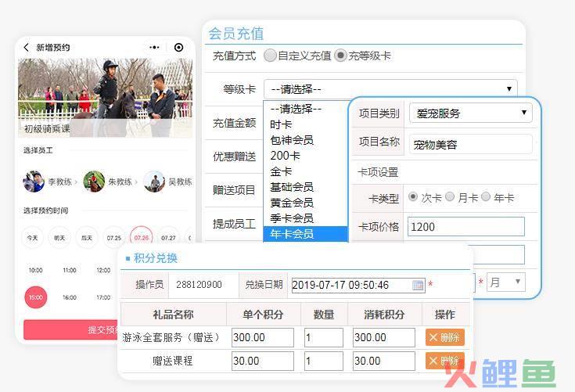Delete 赠送课程 gift row
This screenshot has width=575, height=392.
coord(445,361)
